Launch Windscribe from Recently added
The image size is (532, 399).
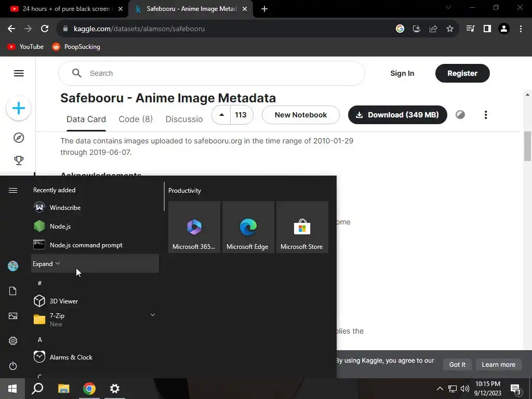point(95,208)
